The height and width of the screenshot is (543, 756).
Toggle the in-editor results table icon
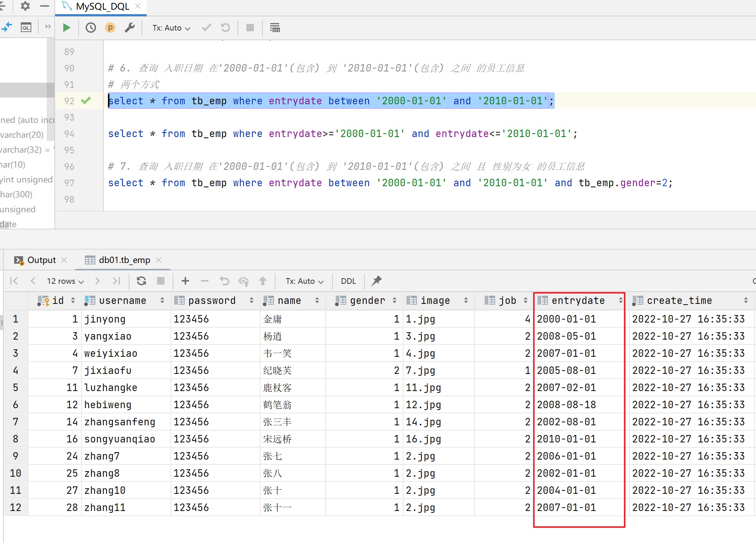click(x=275, y=28)
